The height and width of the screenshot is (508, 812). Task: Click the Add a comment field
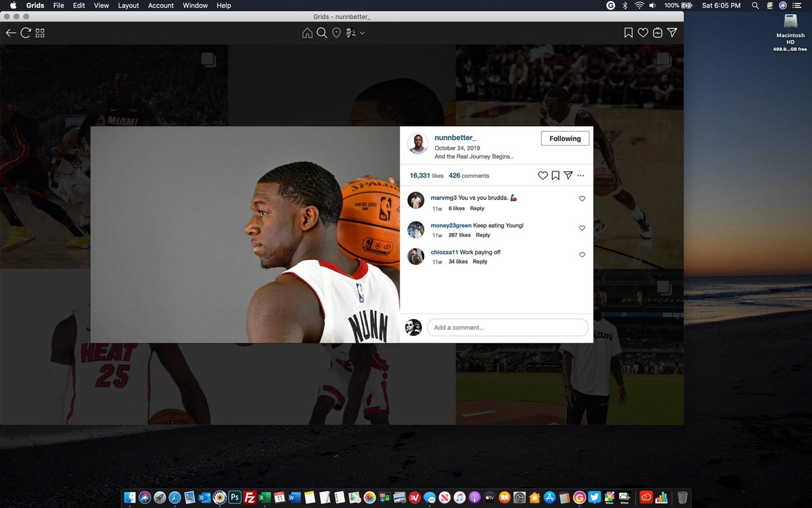pos(507,327)
